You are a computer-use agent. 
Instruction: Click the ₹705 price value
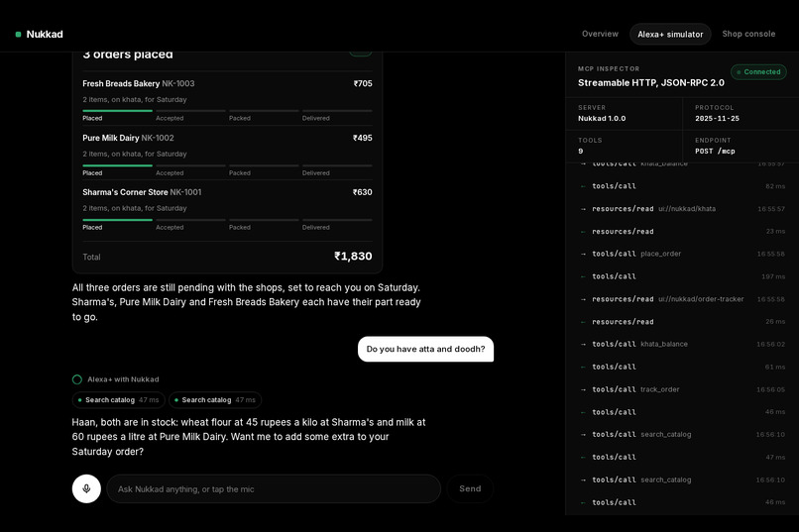[x=363, y=83]
